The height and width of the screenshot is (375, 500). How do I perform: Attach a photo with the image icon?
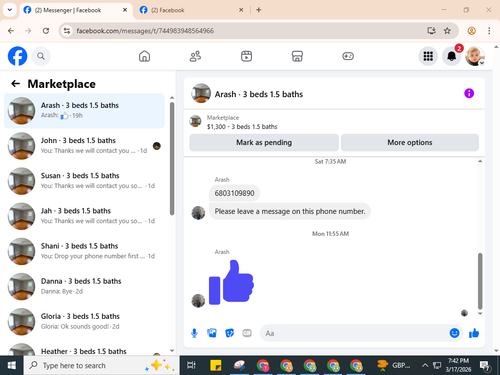click(212, 333)
